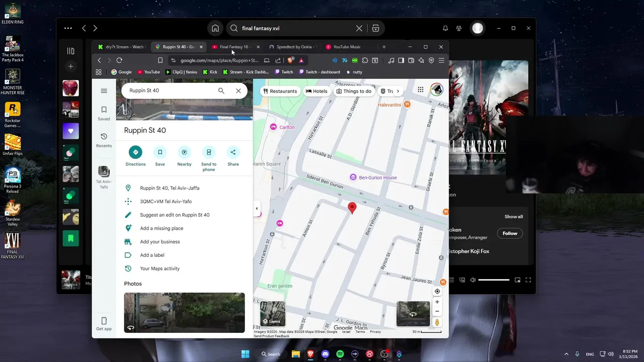Open a new browser tab
Screen dimensions: 644x362
384,47
